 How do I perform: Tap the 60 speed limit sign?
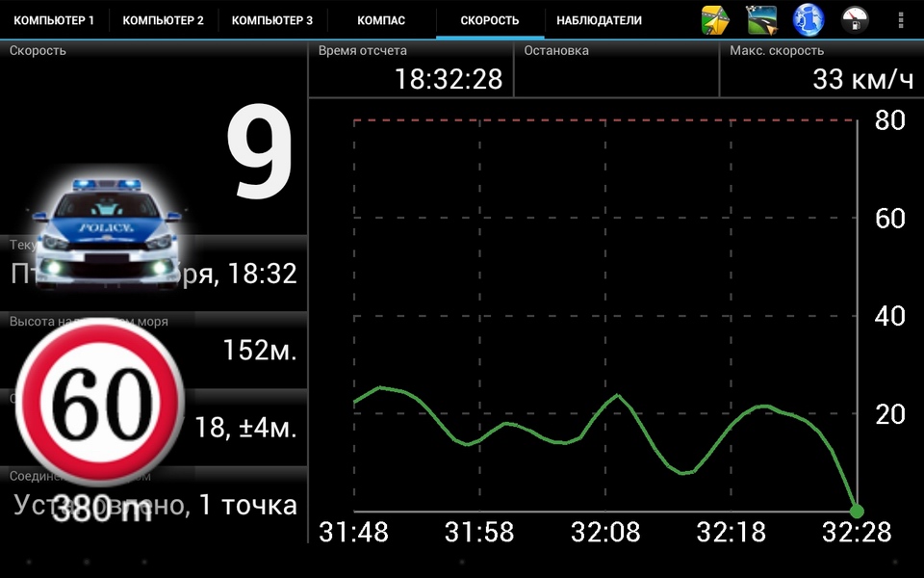coord(99,402)
